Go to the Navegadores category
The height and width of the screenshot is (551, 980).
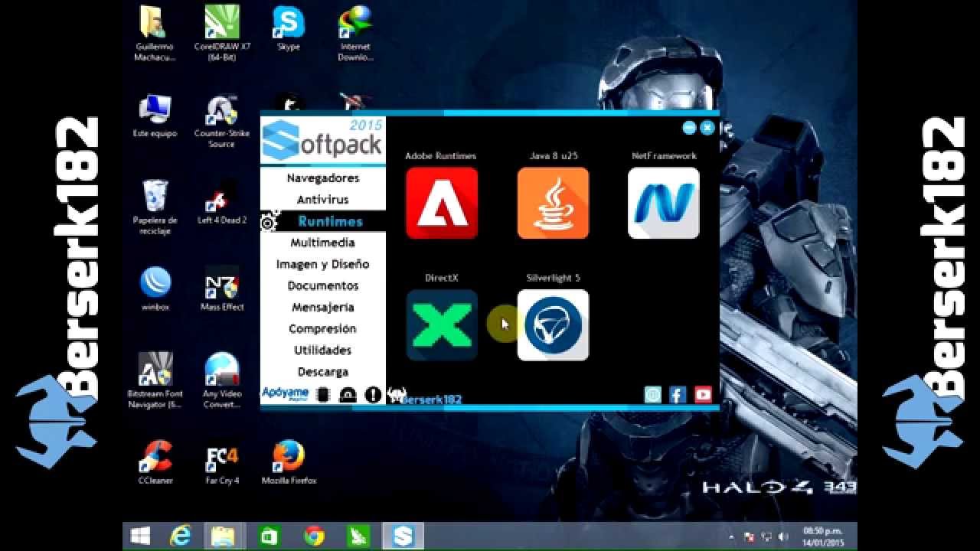point(323,178)
